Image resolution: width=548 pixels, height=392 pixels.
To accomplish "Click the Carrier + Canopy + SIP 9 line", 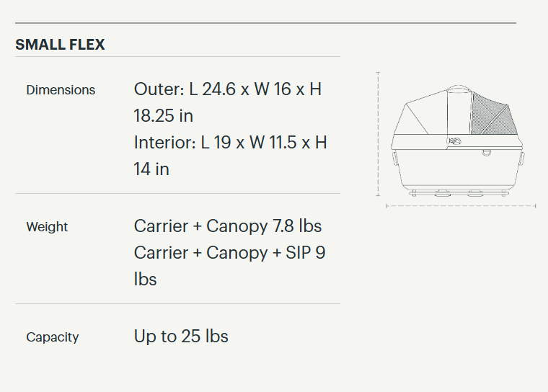I will pyautogui.click(x=229, y=253).
